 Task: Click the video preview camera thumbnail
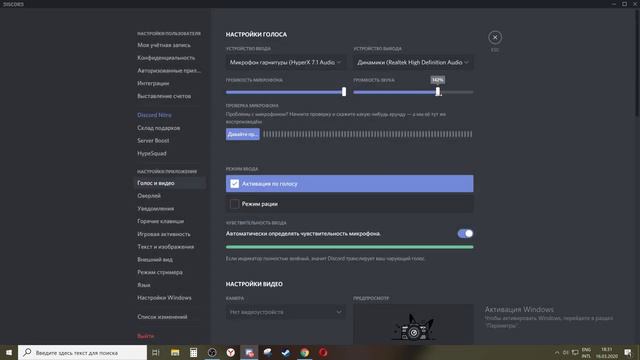point(413,324)
